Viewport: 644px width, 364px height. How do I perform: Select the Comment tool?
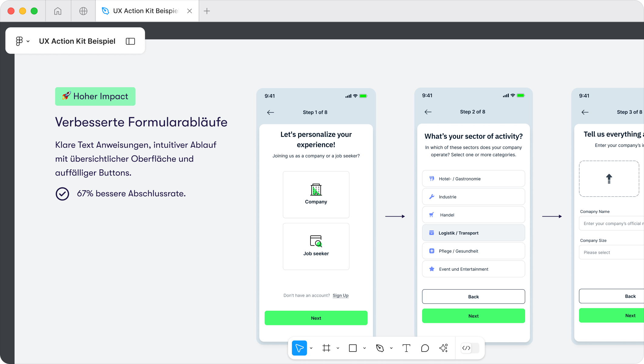point(425,348)
